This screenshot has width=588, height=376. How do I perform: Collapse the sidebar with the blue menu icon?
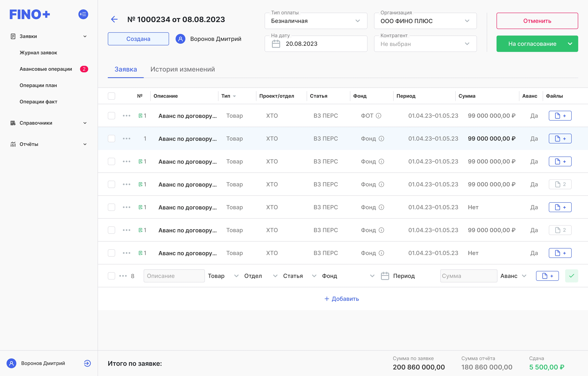coord(83,14)
